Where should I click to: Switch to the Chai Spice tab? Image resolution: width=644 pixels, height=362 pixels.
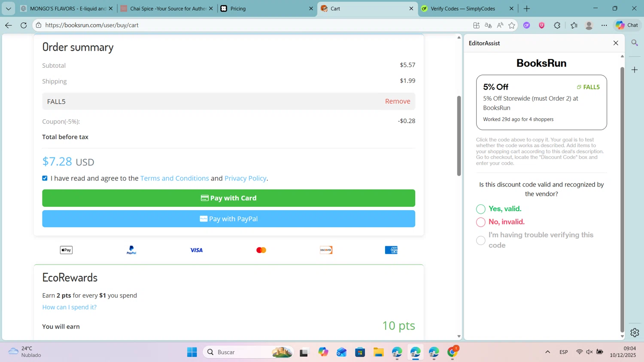click(x=167, y=9)
